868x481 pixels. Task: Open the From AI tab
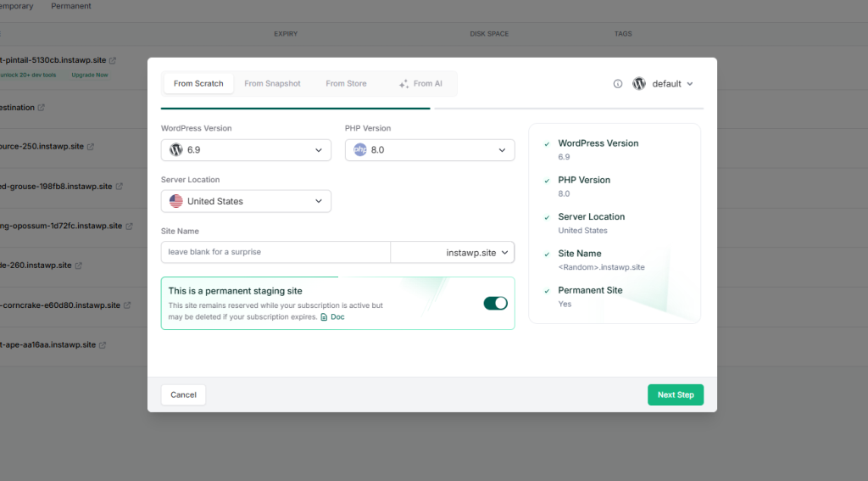tap(420, 84)
